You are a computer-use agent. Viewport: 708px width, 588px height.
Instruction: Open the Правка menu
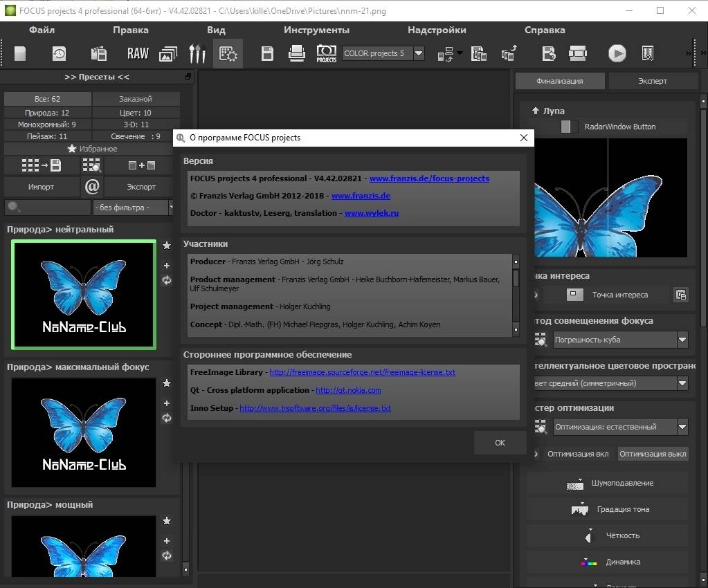[x=131, y=30]
